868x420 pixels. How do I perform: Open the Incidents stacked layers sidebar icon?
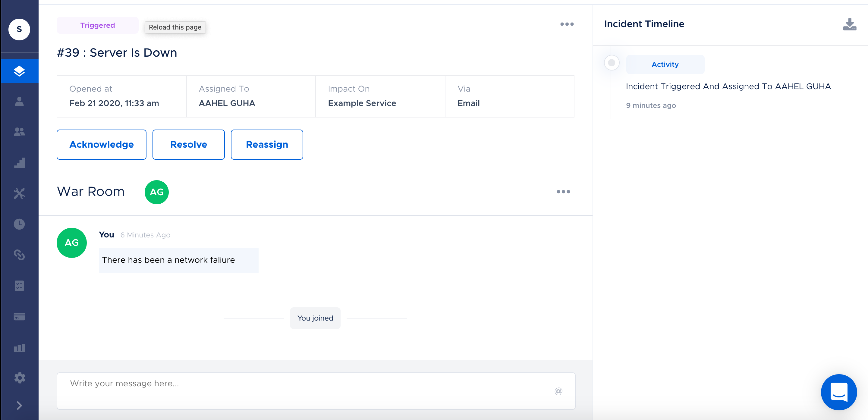tap(19, 71)
